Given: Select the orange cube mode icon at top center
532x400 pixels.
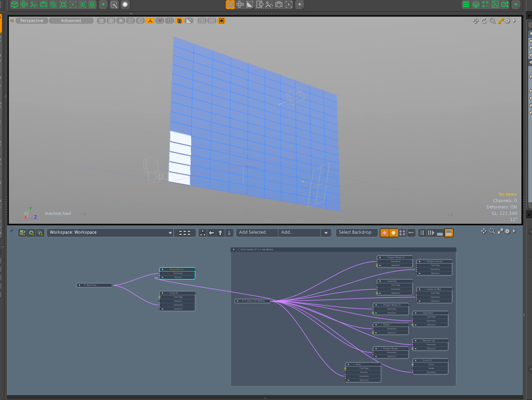Looking at the screenshot, I should tap(230, 5).
